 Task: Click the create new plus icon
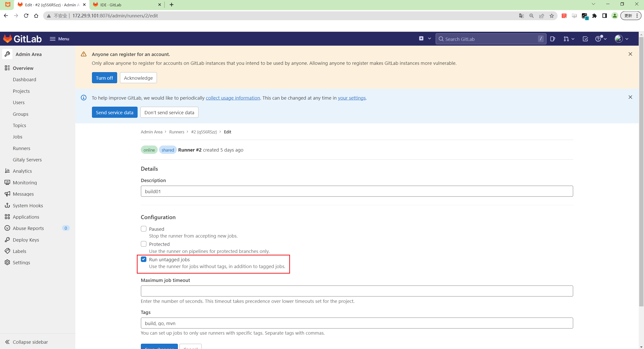[421, 39]
